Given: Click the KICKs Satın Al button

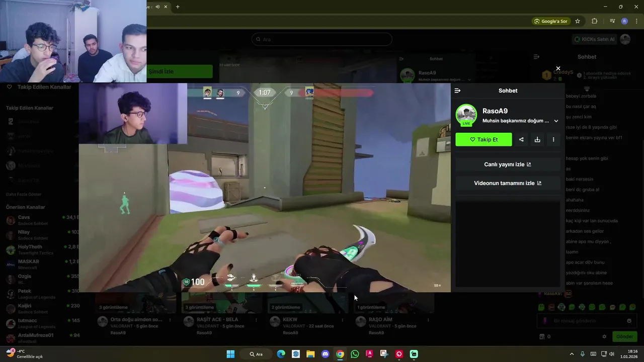Looking at the screenshot, I should (595, 39).
